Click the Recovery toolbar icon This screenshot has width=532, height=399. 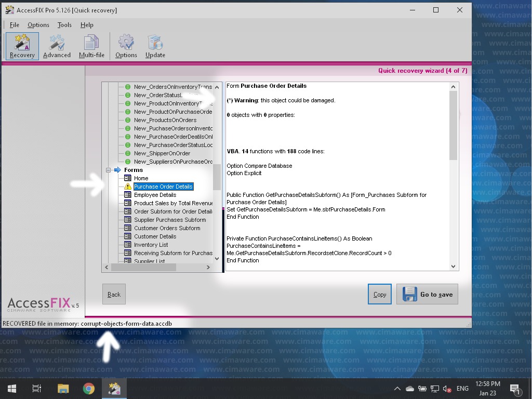(22, 46)
